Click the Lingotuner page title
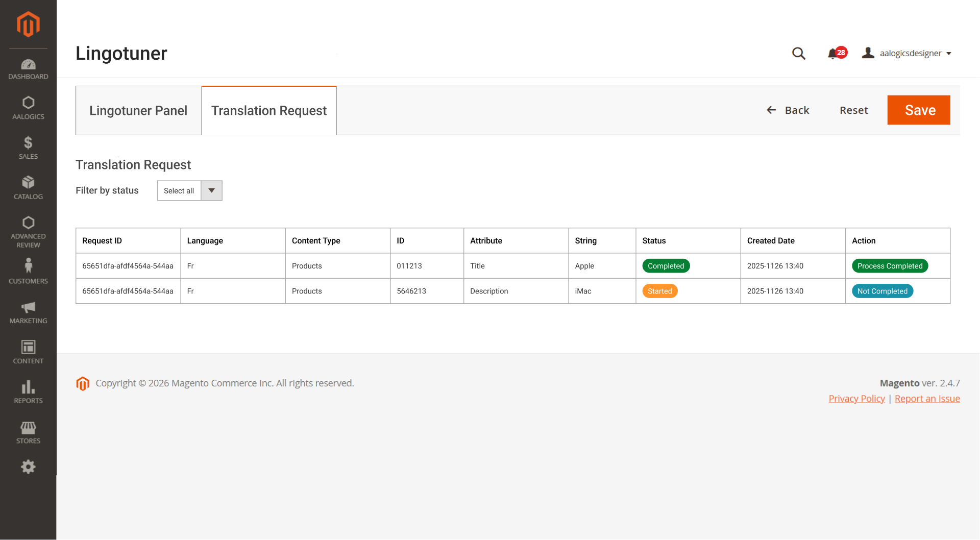The image size is (980, 540). pos(121,54)
